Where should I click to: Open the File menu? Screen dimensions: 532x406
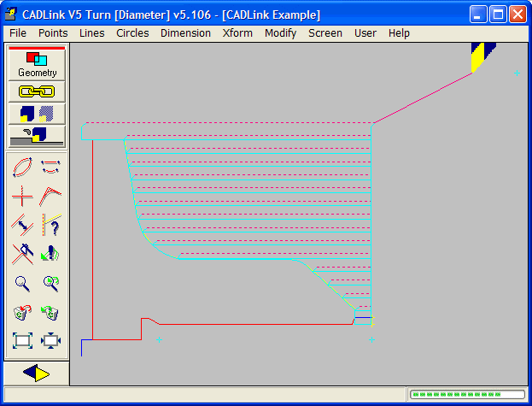18,33
